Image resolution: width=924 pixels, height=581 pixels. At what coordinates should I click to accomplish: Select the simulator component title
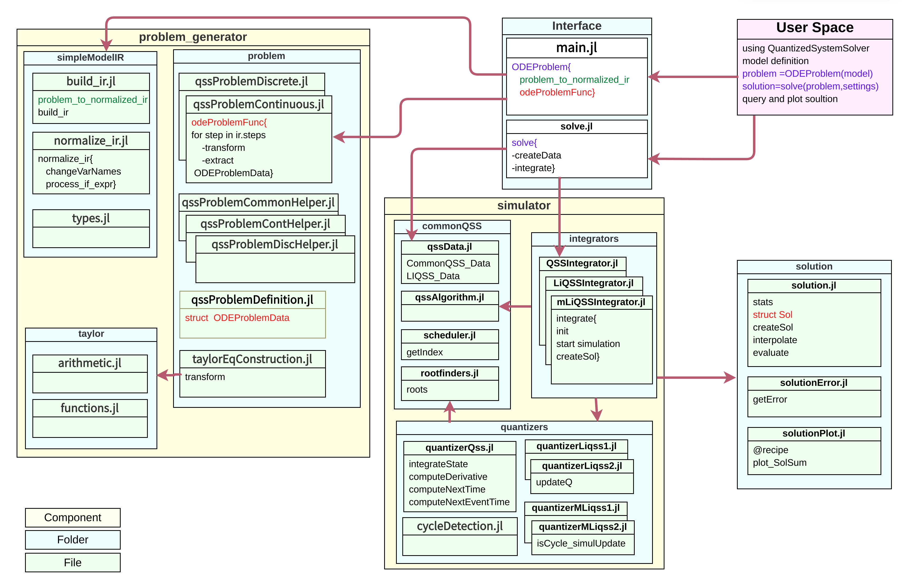click(524, 206)
